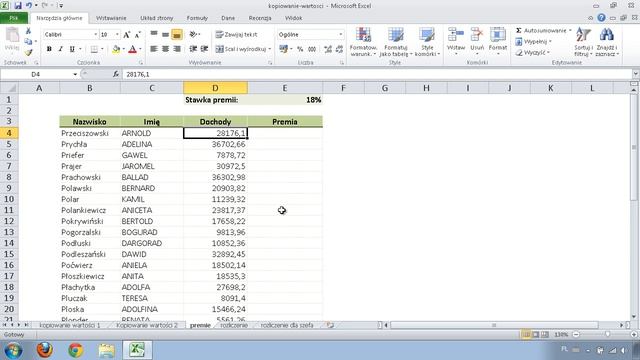Open the rozliczenie sheet tab

click(x=234, y=325)
